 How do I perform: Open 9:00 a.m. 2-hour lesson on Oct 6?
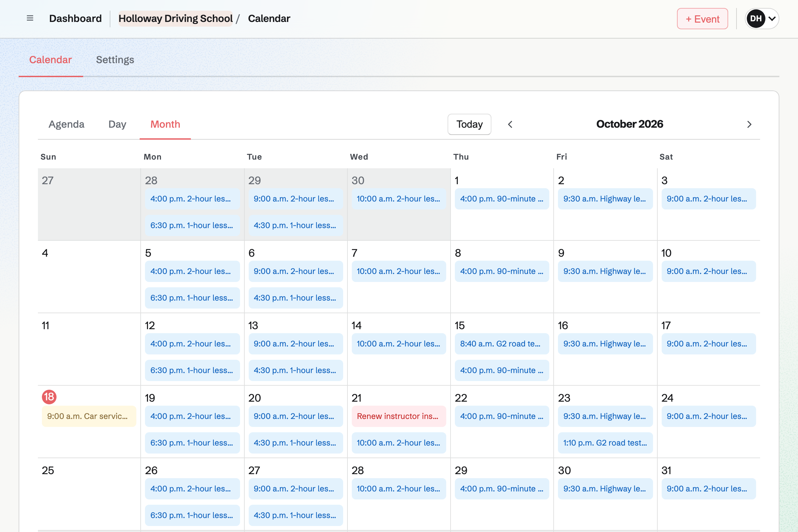pyautogui.click(x=296, y=271)
